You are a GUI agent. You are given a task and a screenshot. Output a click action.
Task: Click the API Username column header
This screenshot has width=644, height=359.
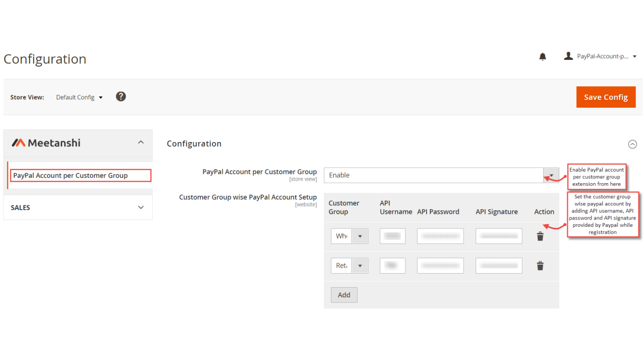point(396,208)
